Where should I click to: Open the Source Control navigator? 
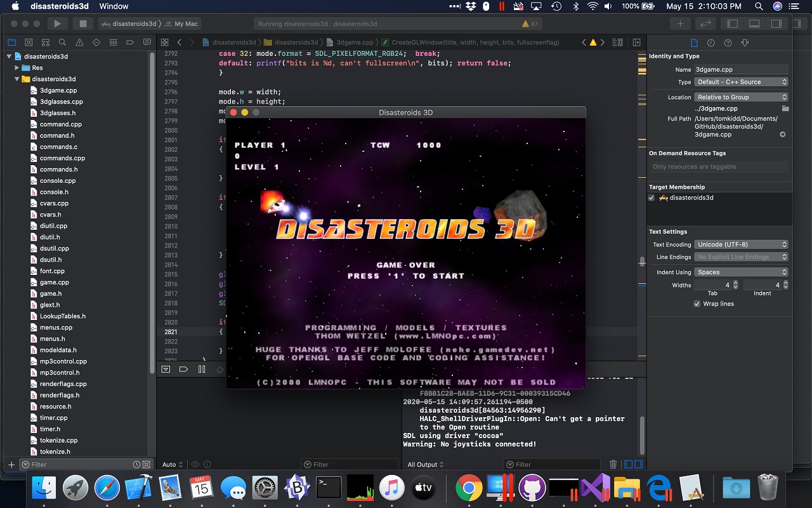[x=29, y=43]
